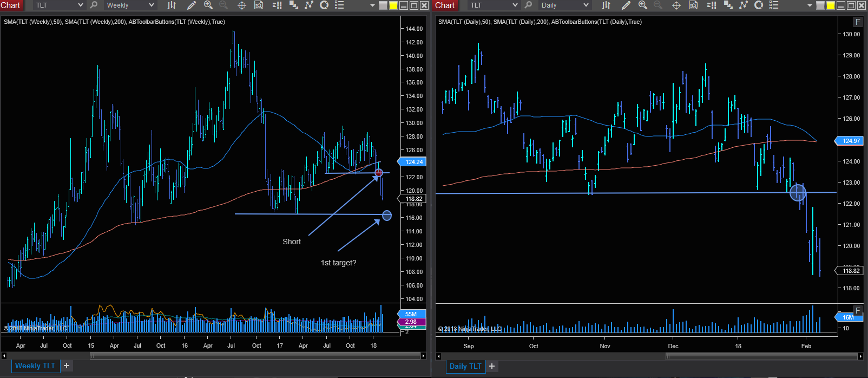
Task: Click right scroll arrow under Weekly chart
Action: tap(423, 356)
